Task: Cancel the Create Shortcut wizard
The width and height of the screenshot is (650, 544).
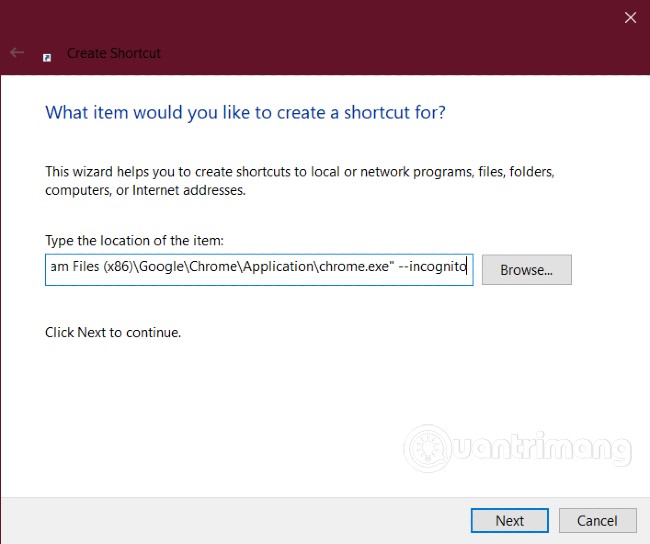Action: [x=597, y=520]
